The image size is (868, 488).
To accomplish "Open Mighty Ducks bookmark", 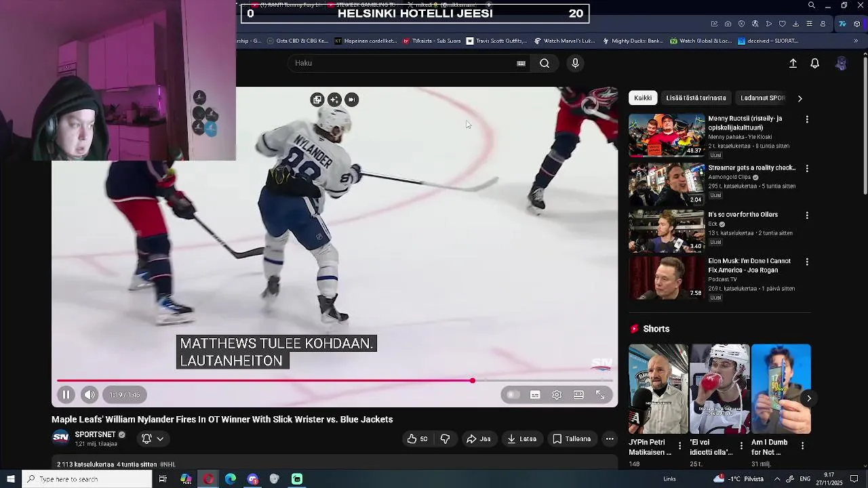I will click(632, 41).
